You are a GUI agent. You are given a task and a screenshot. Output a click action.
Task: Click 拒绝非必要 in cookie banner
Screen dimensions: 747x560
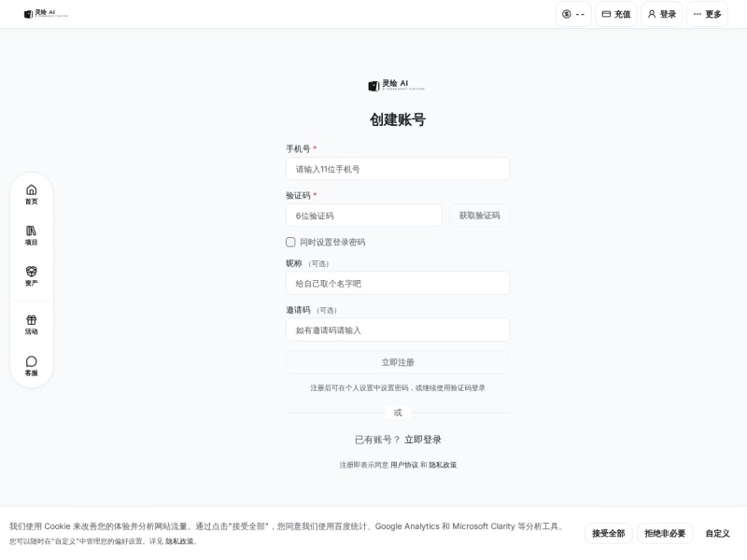coord(665,533)
